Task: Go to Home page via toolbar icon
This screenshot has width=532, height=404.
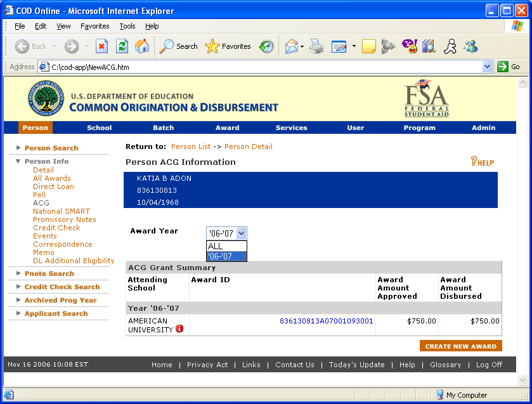Action: pyautogui.click(x=142, y=46)
